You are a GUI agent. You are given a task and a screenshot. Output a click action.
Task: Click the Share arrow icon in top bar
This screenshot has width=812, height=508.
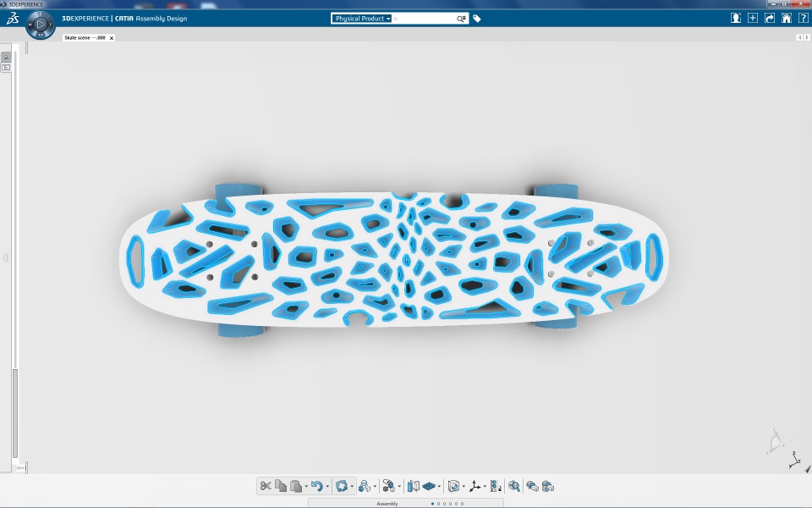(770, 18)
